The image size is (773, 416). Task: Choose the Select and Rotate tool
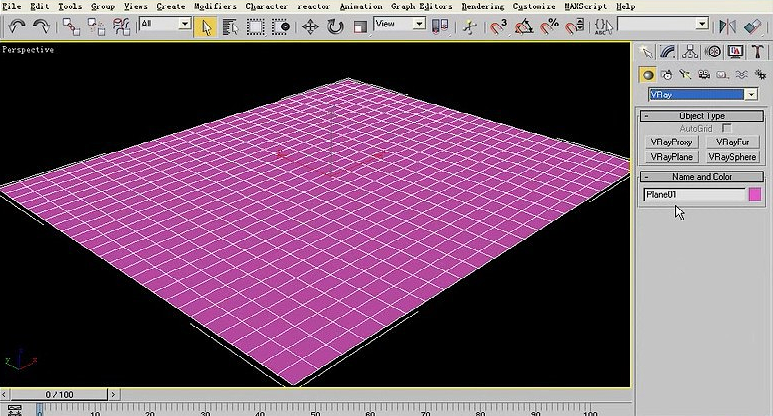click(335, 26)
